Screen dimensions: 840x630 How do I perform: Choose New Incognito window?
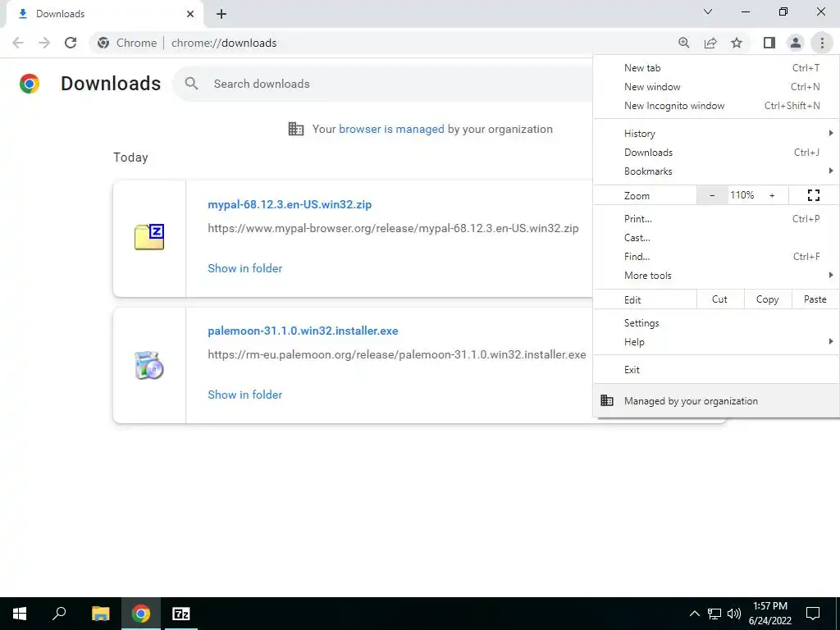pyautogui.click(x=717, y=106)
